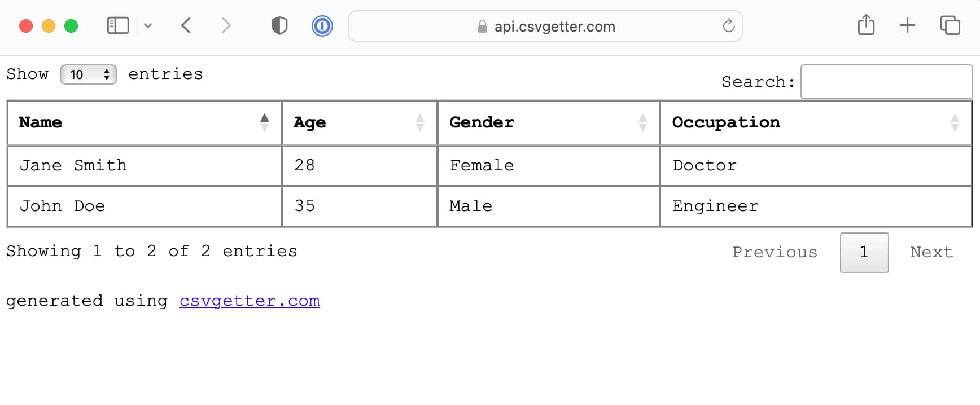Click the Next pagination control

pos(931,252)
